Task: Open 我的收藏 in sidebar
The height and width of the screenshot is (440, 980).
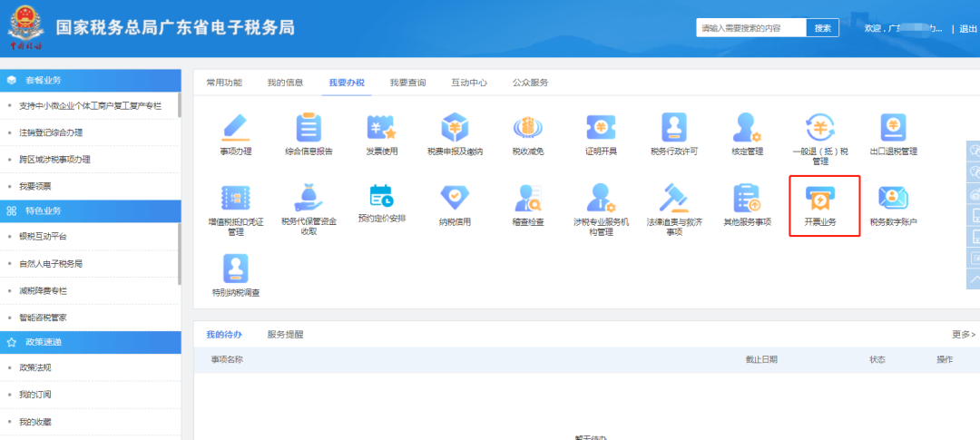Action: pos(35,422)
